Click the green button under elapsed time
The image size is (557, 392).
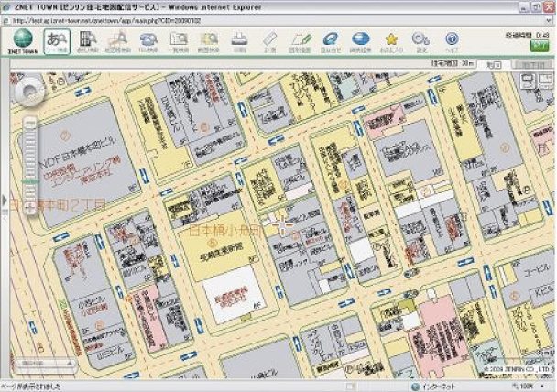pos(541,46)
